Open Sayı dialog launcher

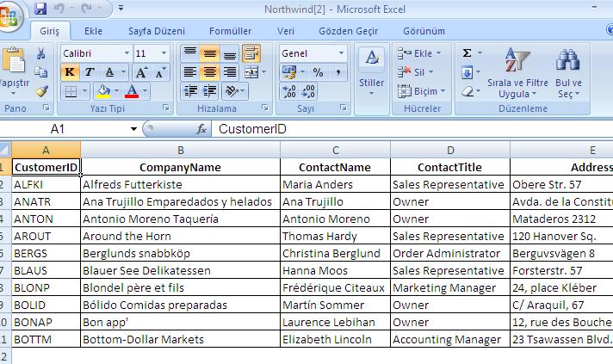click(344, 108)
